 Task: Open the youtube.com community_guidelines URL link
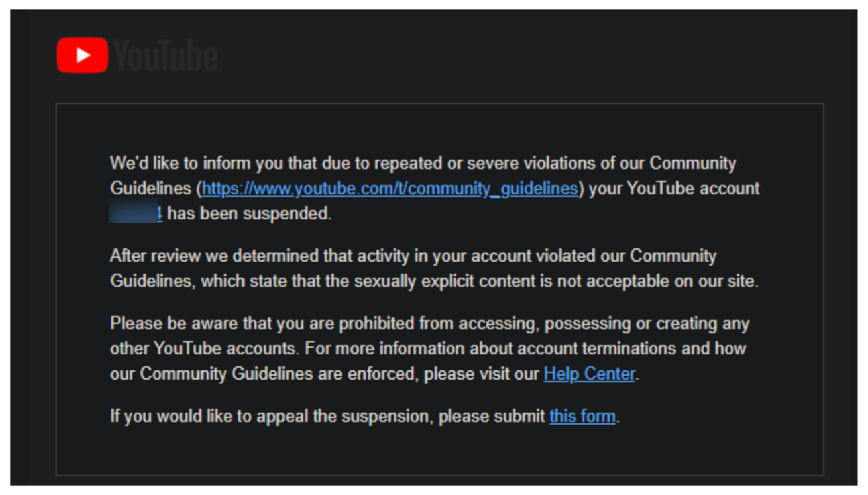pos(390,188)
